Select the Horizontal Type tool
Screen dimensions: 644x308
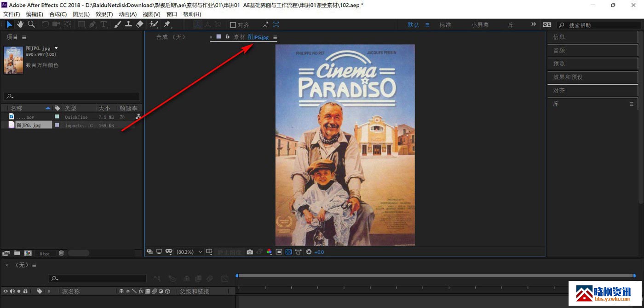(x=103, y=24)
